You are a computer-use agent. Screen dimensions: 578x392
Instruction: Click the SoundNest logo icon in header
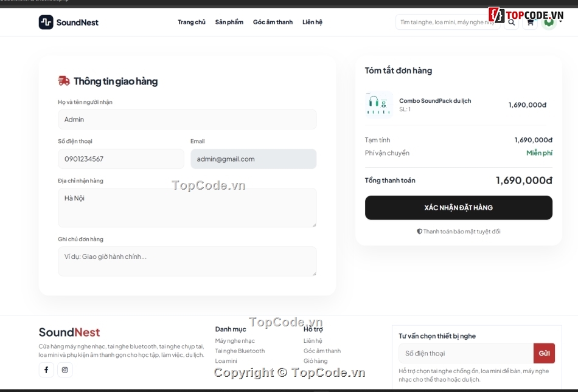[x=46, y=22]
